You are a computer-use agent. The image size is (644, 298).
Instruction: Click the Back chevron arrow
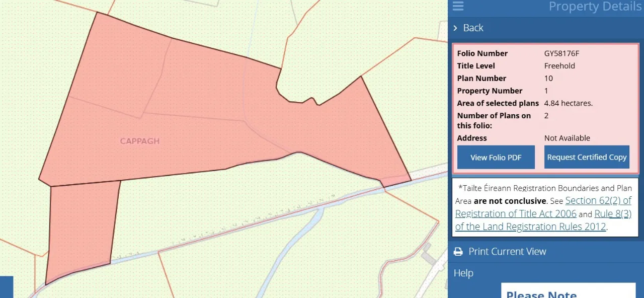click(x=455, y=28)
